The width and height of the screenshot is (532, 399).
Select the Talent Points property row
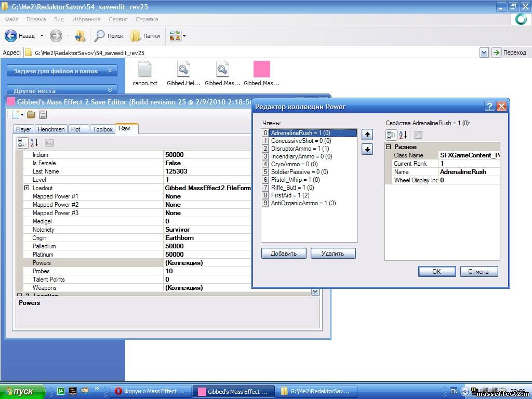[x=137, y=279]
